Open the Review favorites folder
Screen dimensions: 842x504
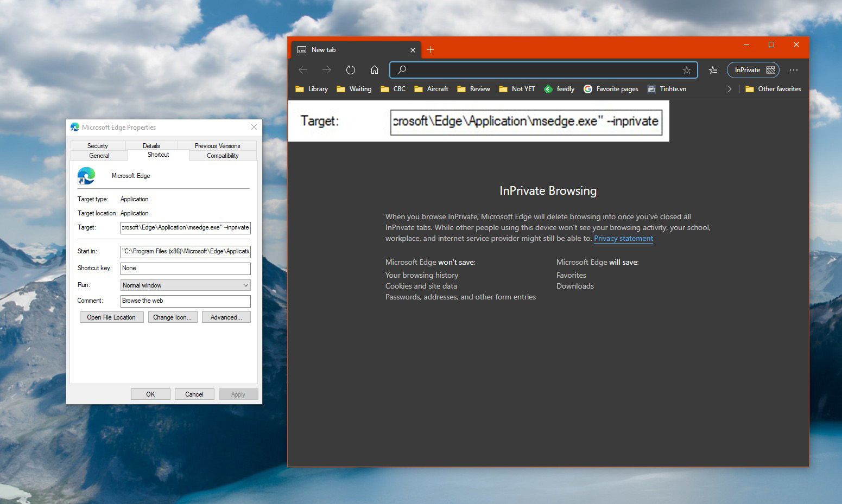click(x=473, y=89)
